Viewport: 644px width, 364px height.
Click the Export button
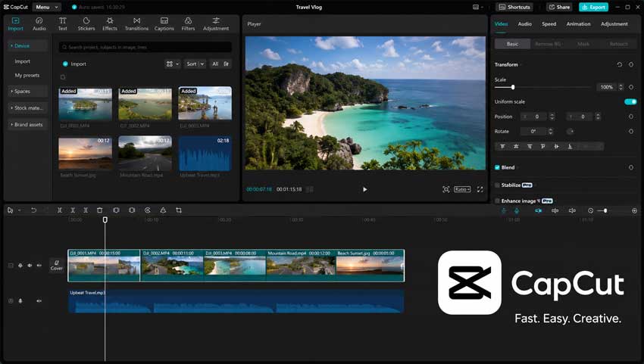(x=593, y=7)
